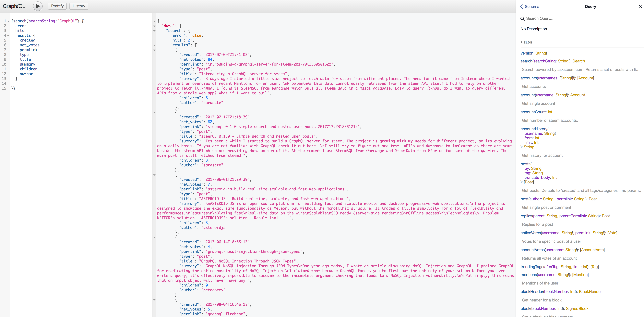
Task: Click title "Introducing a GraphQL server for steem"
Action: point(244,74)
